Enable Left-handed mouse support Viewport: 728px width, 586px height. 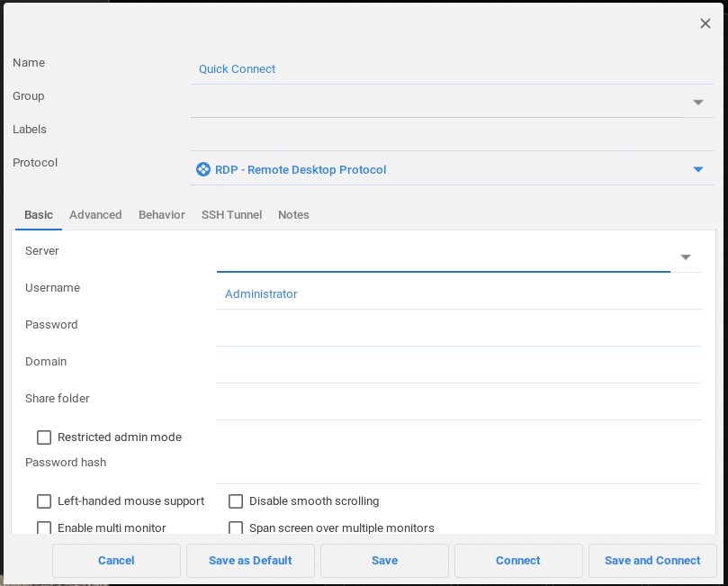coord(44,501)
